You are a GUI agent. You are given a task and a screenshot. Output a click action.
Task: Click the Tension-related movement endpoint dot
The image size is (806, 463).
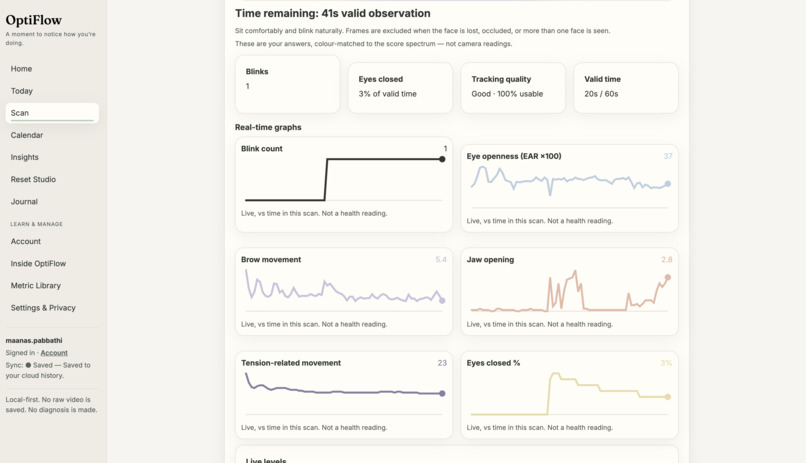tap(442, 394)
